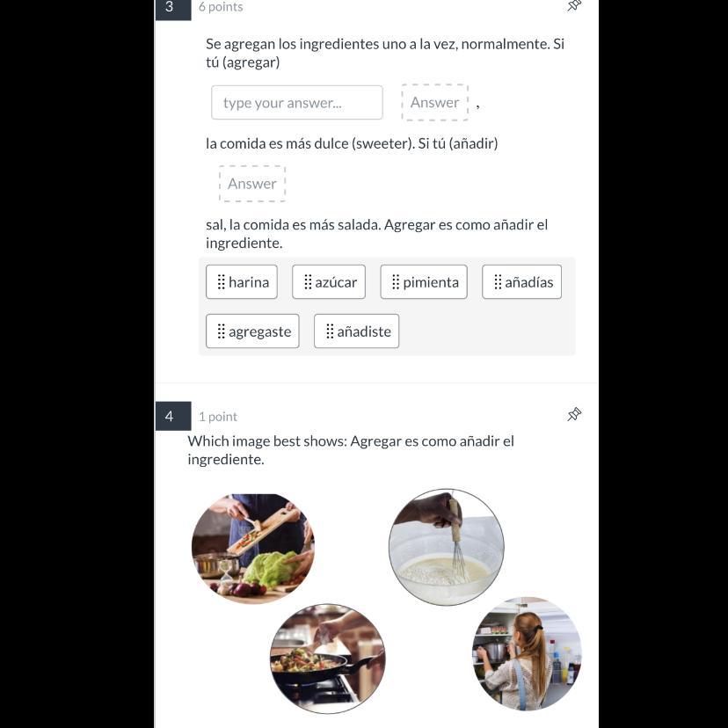Pick the 'pimienta' word chip
Image resolution: width=728 pixels, height=728 pixels.
coord(424,282)
